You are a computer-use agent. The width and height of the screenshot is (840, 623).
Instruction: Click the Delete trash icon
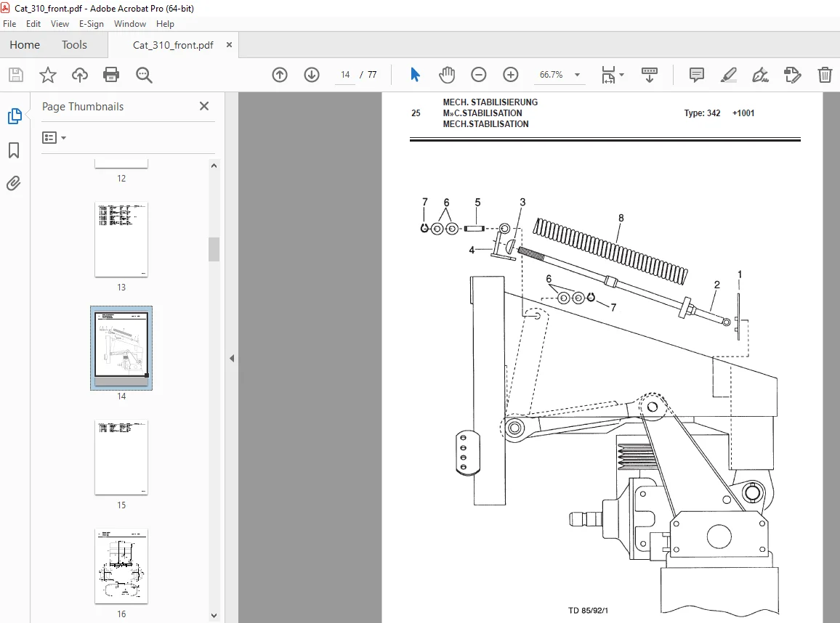pos(825,75)
